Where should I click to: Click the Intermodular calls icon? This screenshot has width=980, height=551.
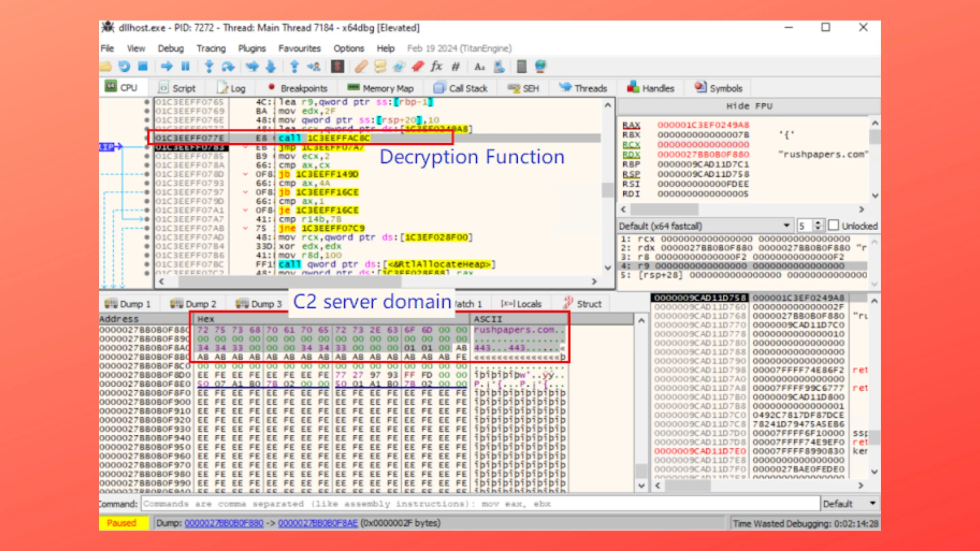tap(499, 67)
